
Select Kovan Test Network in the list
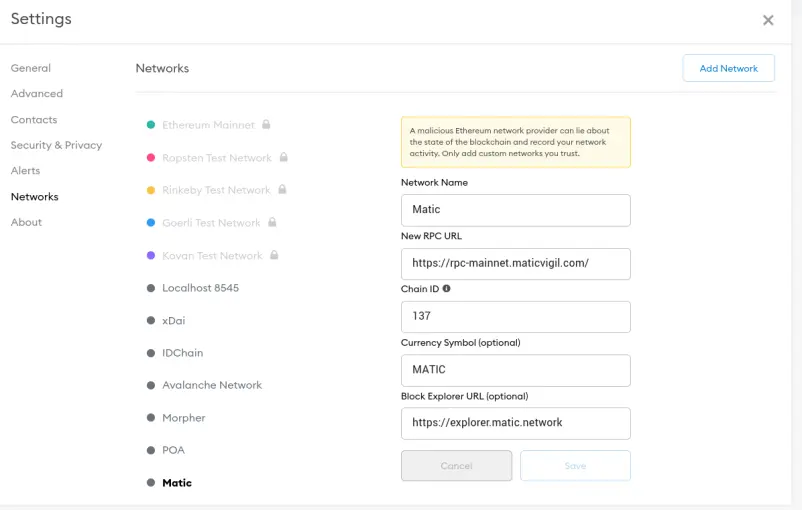click(212, 255)
